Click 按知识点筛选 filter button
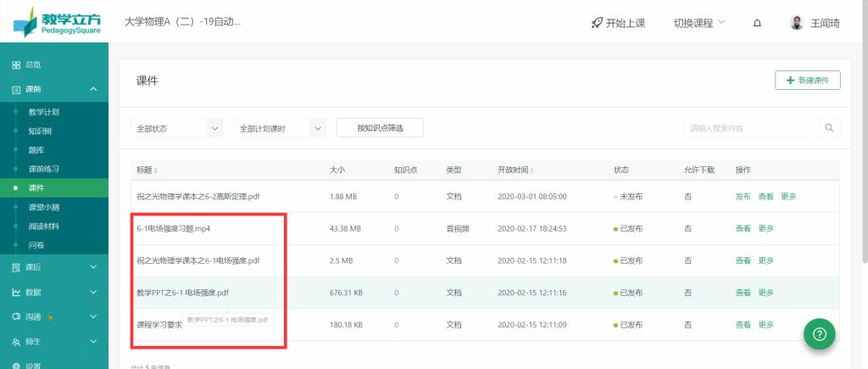The height and width of the screenshot is (369, 868). (380, 128)
